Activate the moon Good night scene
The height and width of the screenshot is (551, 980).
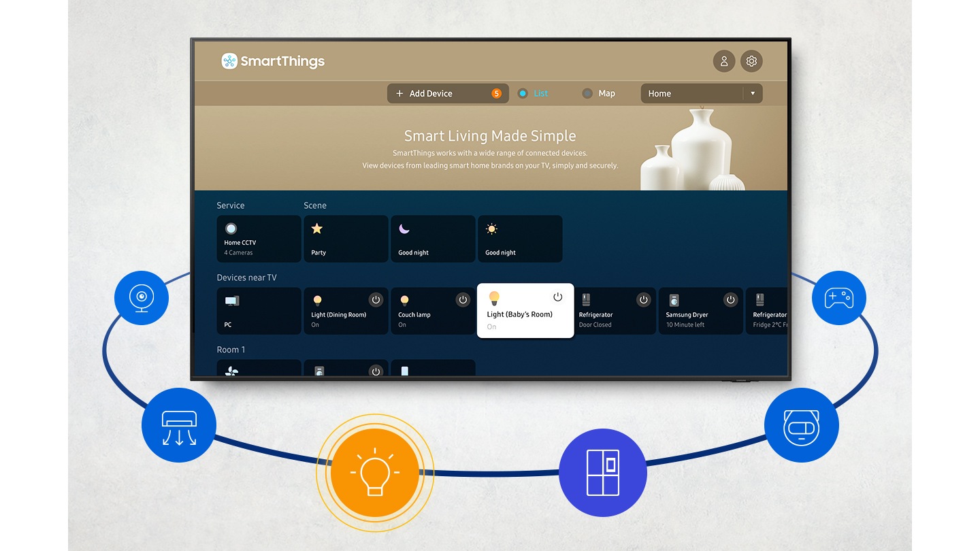[x=433, y=239]
